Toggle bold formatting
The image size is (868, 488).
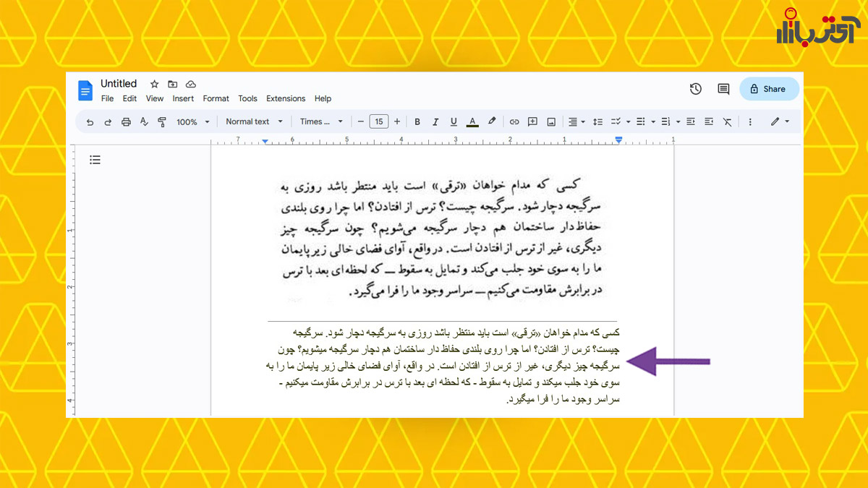(417, 121)
